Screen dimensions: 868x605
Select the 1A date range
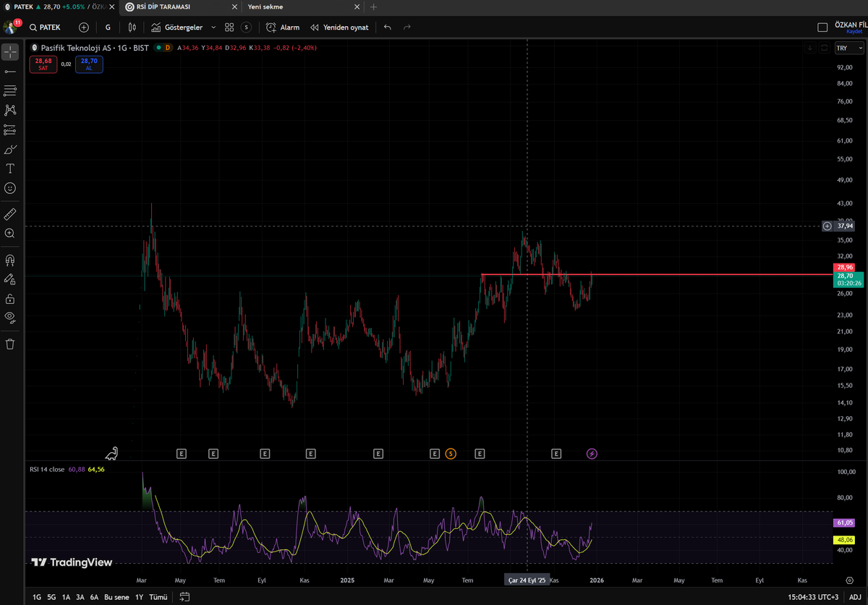coord(66,597)
